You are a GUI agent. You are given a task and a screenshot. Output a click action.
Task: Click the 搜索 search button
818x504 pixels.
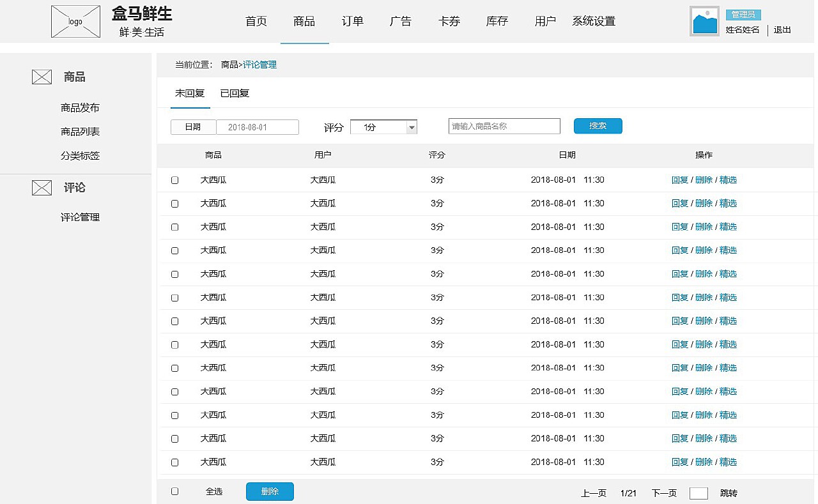(x=598, y=126)
